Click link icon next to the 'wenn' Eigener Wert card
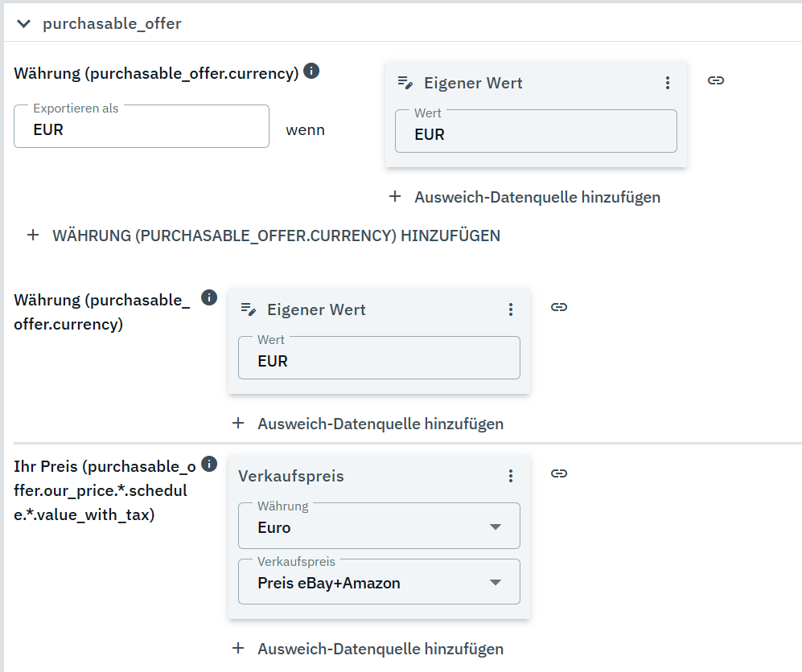802x672 pixels. pos(716,80)
